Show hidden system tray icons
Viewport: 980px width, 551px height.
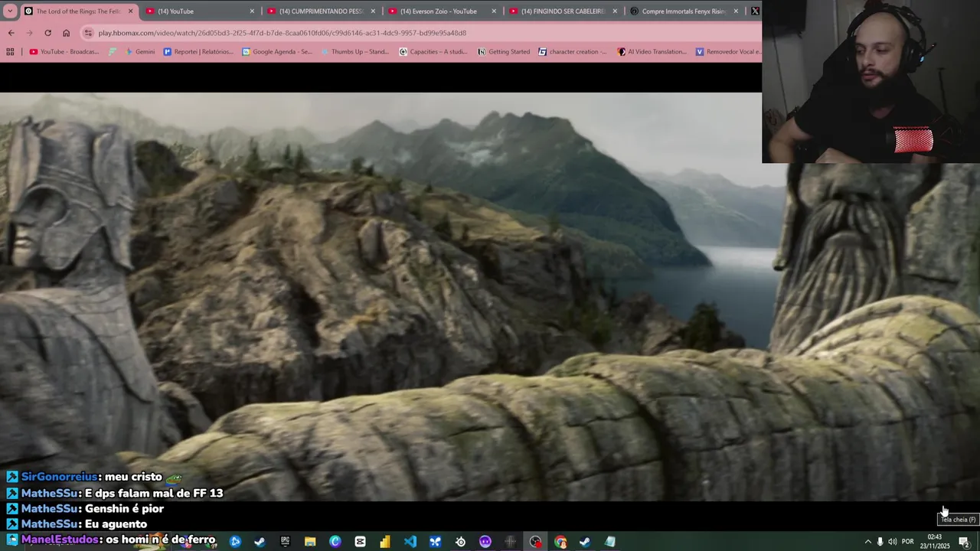[867, 542]
